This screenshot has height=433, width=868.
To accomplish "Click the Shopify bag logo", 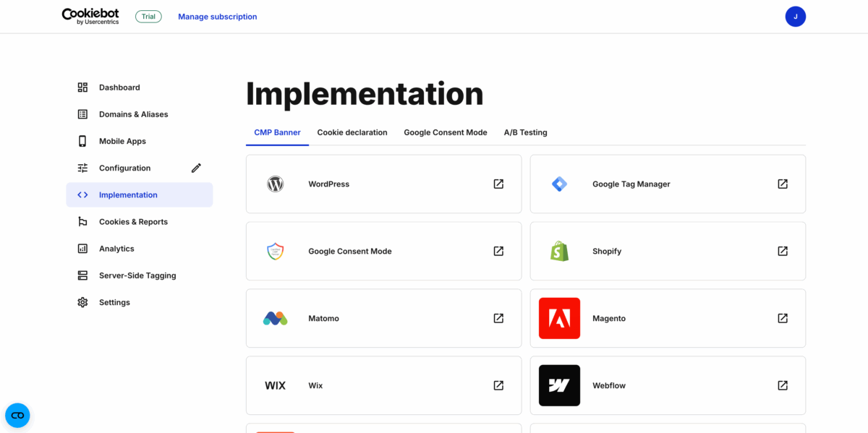I will coord(559,251).
